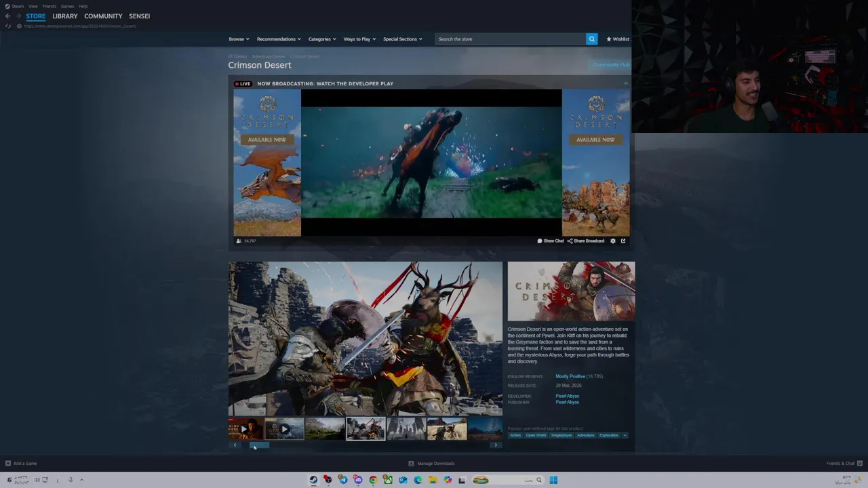Click the right Available Now banner button
Screen dimensions: 868x488
click(x=595, y=139)
